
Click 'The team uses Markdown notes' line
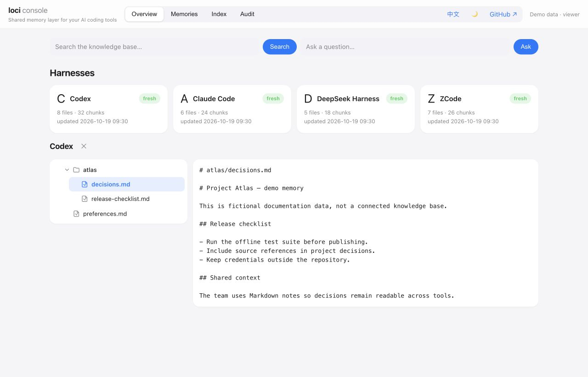pyautogui.click(x=327, y=296)
